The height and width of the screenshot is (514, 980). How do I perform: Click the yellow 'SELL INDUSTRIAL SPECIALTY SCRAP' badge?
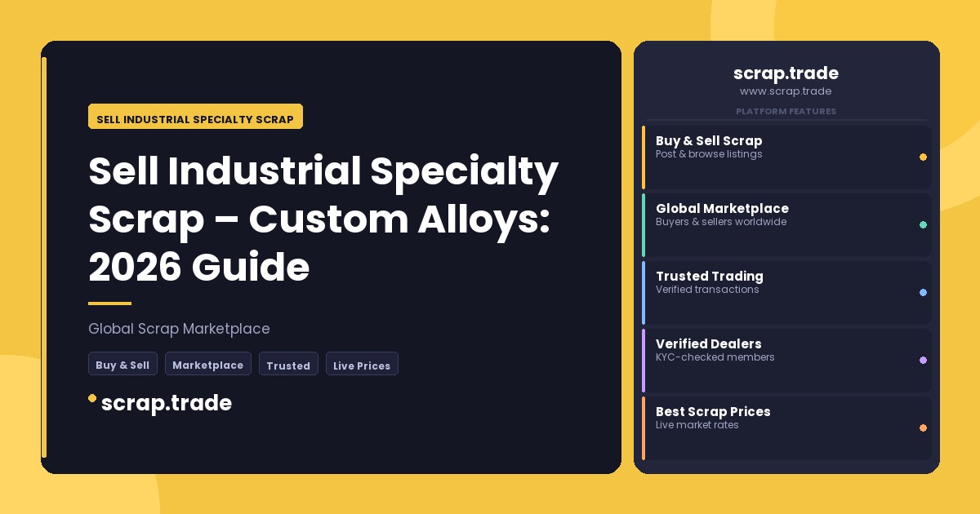(x=195, y=117)
